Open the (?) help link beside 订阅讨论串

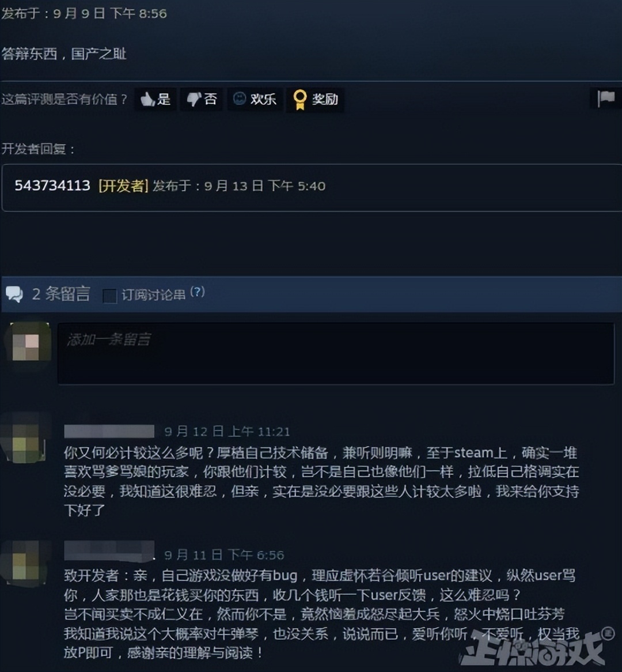point(198,292)
